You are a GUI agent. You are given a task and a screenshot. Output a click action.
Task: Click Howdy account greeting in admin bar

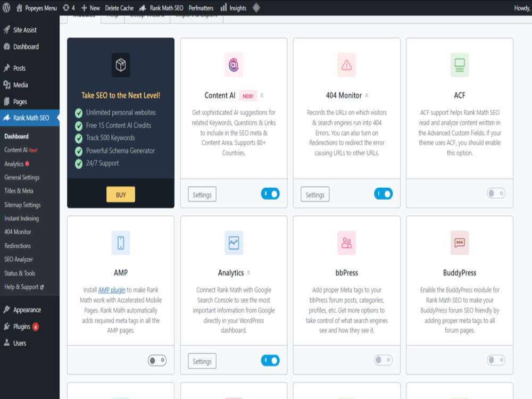pos(522,8)
